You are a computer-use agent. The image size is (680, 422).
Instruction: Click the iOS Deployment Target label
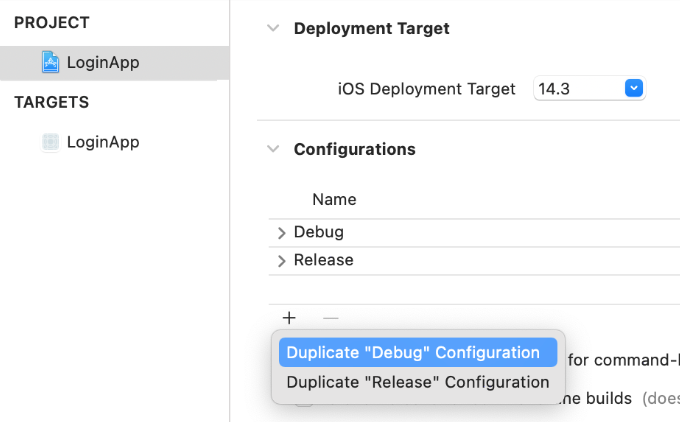click(x=427, y=89)
